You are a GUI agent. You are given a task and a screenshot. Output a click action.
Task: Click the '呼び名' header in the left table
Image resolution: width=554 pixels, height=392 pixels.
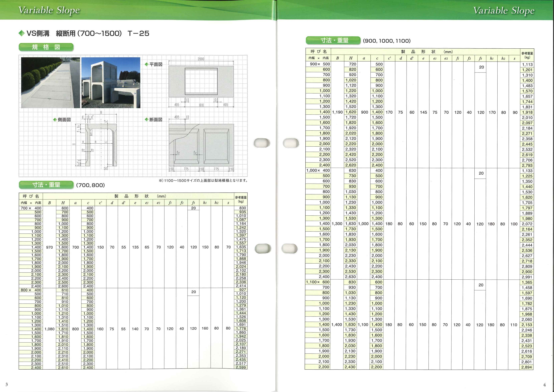click(31, 196)
